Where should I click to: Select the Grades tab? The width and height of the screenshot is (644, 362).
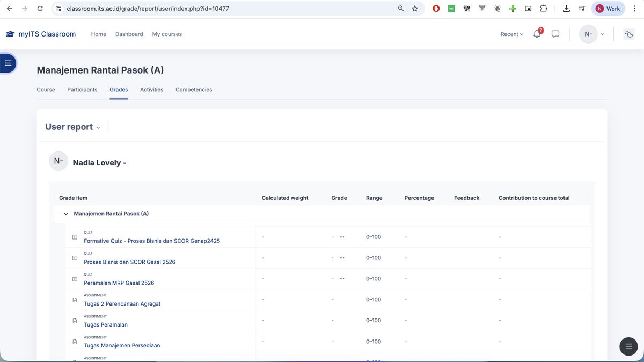click(x=119, y=90)
